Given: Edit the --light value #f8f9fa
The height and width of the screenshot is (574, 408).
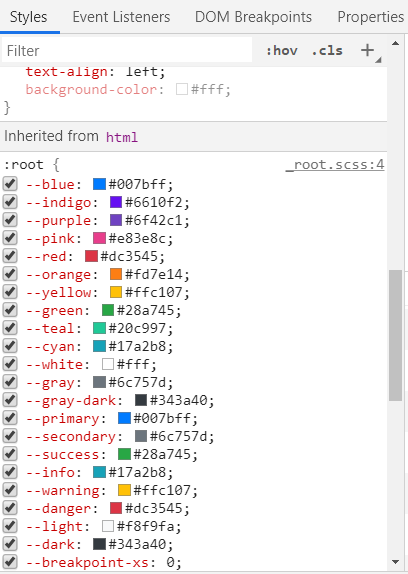Looking at the screenshot, I should (x=145, y=526).
